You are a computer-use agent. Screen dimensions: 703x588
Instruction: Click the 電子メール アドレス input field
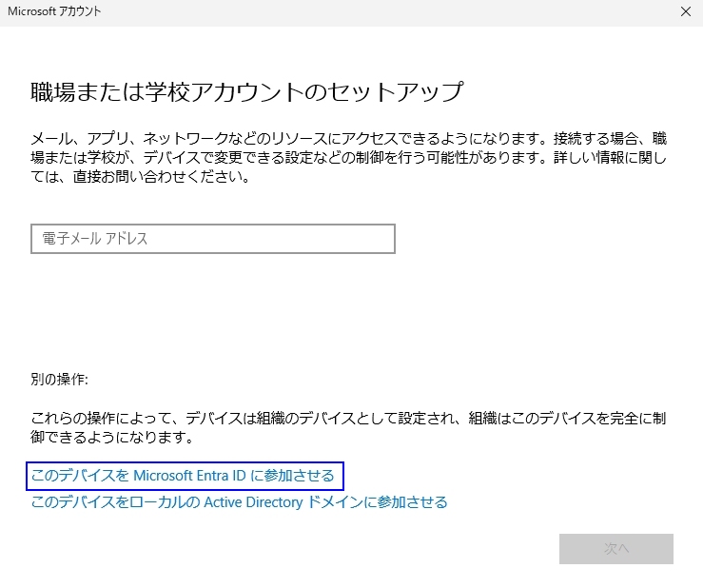[x=212, y=239]
